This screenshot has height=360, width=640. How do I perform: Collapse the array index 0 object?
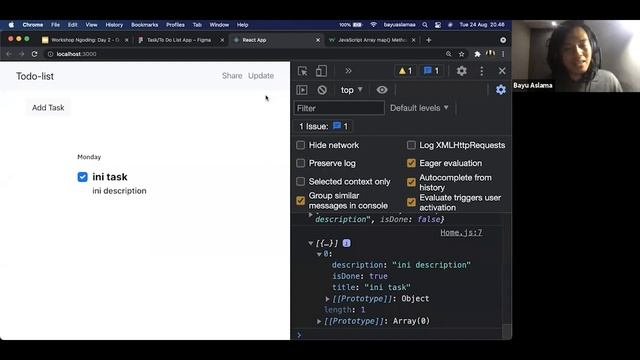[319, 254]
